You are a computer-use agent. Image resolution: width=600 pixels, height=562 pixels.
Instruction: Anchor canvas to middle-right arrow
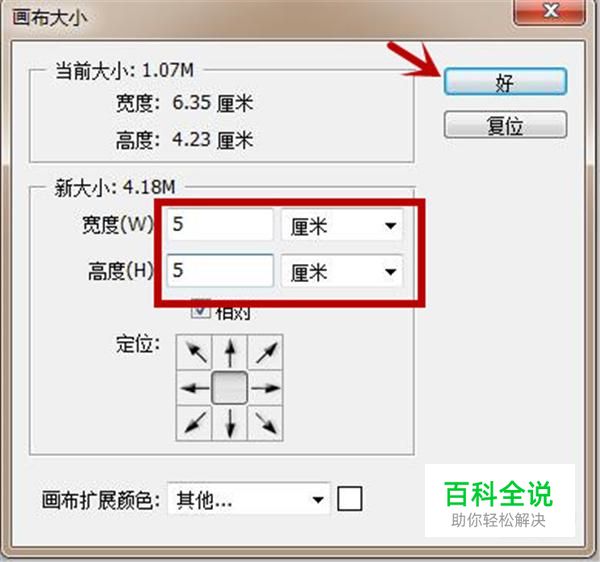[265, 388]
